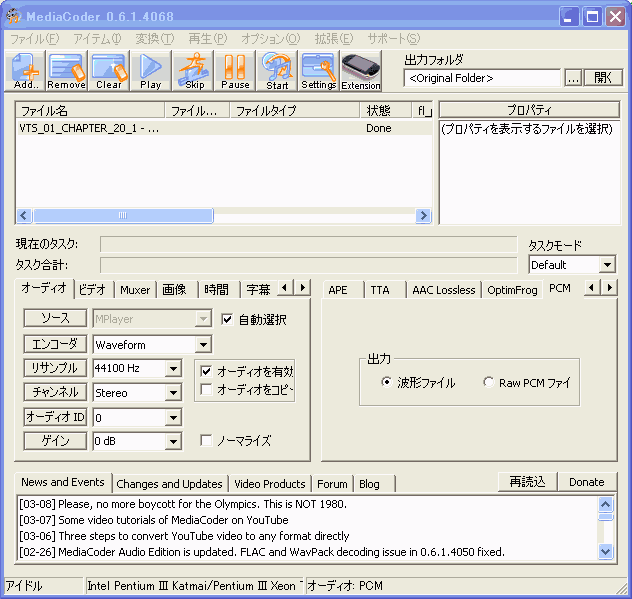Open the Waveform encoder dropdown
Image resolution: width=632 pixels, height=599 pixels.
click(x=204, y=345)
